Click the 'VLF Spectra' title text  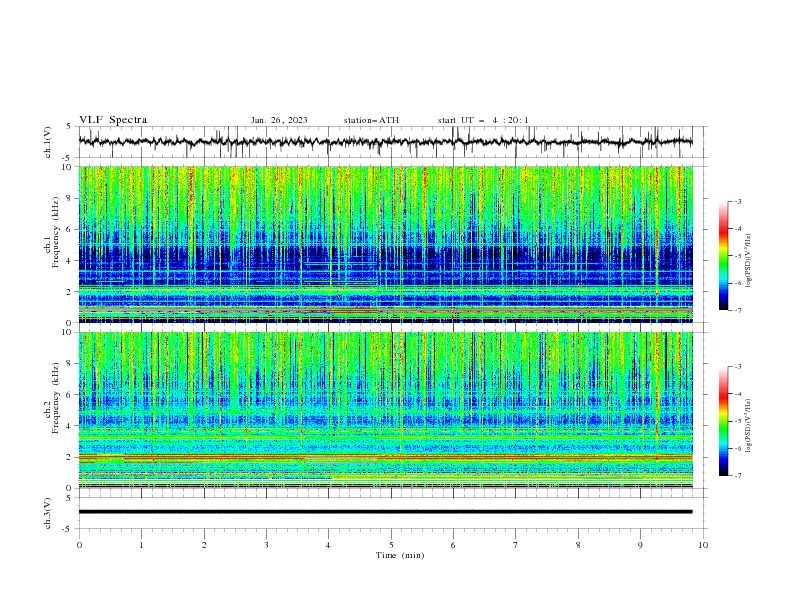click(113, 120)
